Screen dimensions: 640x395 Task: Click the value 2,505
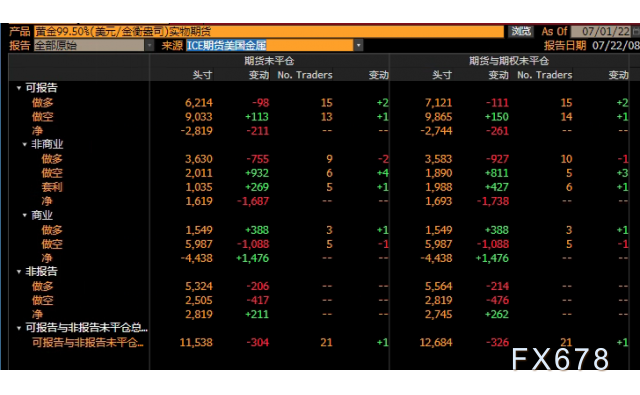(x=199, y=300)
